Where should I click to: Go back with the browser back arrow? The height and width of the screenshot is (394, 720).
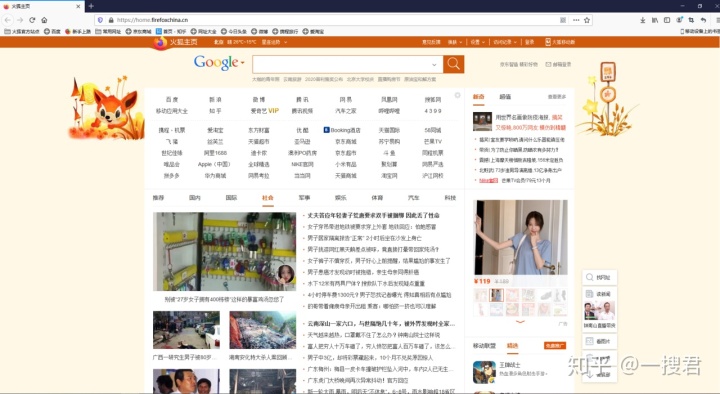pyautogui.click(x=8, y=20)
